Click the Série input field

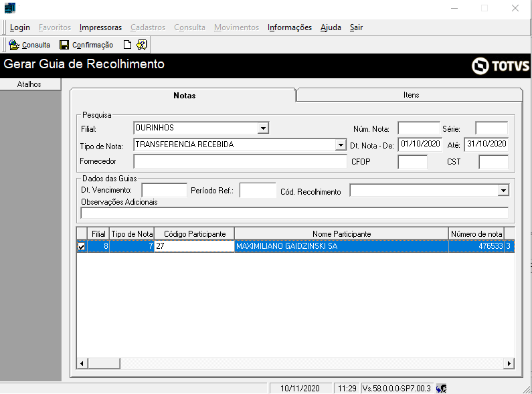[491, 128]
